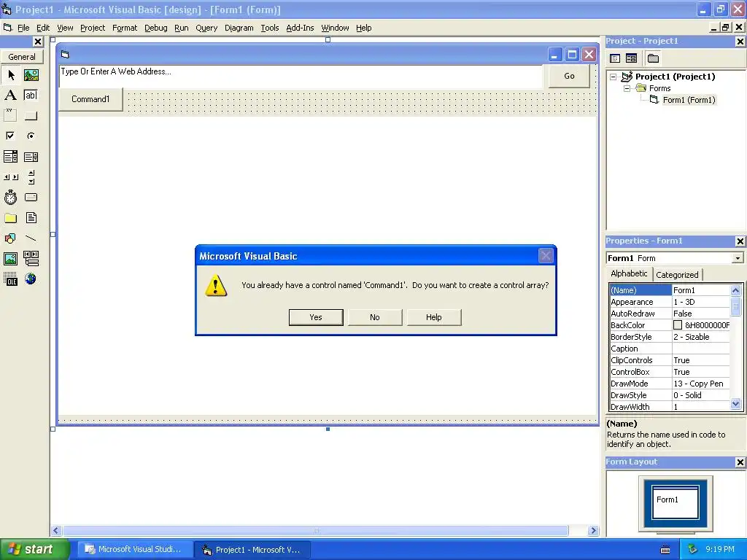The height and width of the screenshot is (560, 747).
Task: Select the Label control tool
Action: point(11,96)
